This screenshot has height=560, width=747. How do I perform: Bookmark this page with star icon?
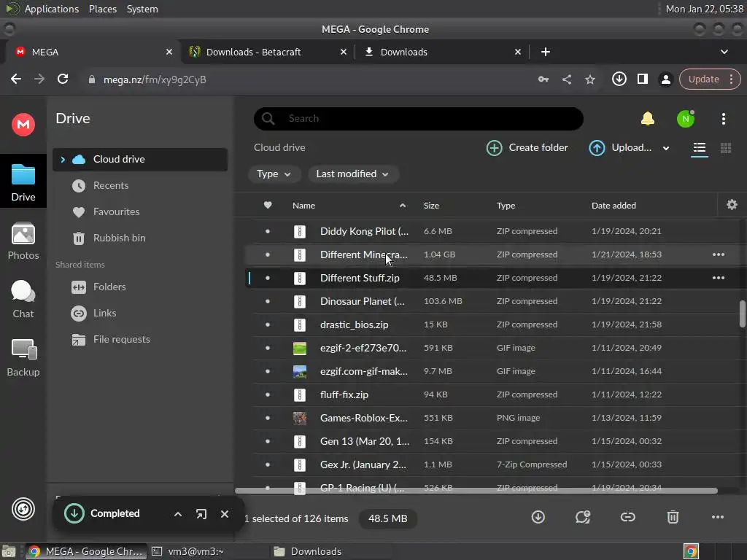click(589, 79)
